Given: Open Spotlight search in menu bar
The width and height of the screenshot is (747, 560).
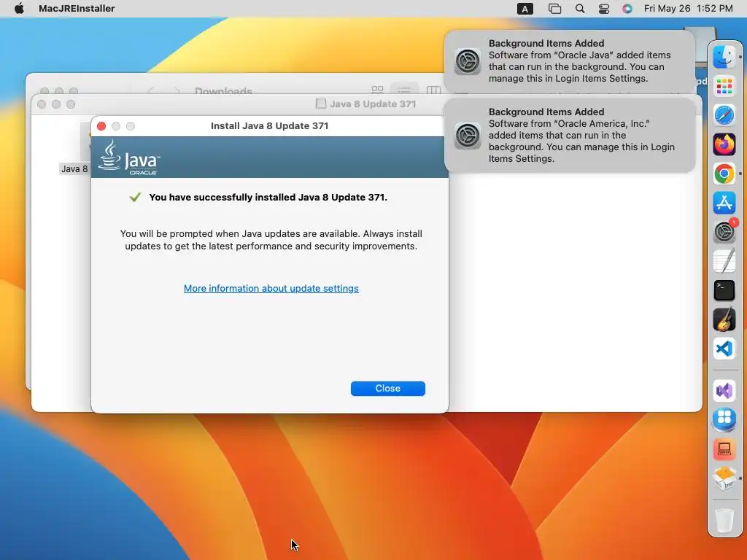Looking at the screenshot, I should click(580, 8).
